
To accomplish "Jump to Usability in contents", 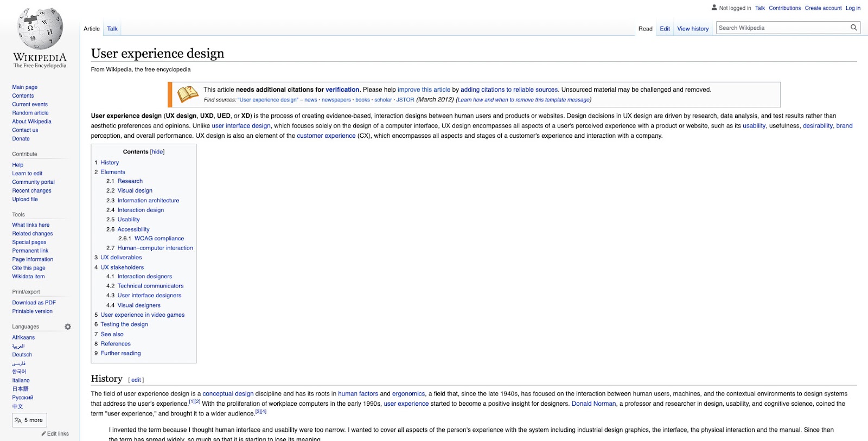I will tap(129, 220).
